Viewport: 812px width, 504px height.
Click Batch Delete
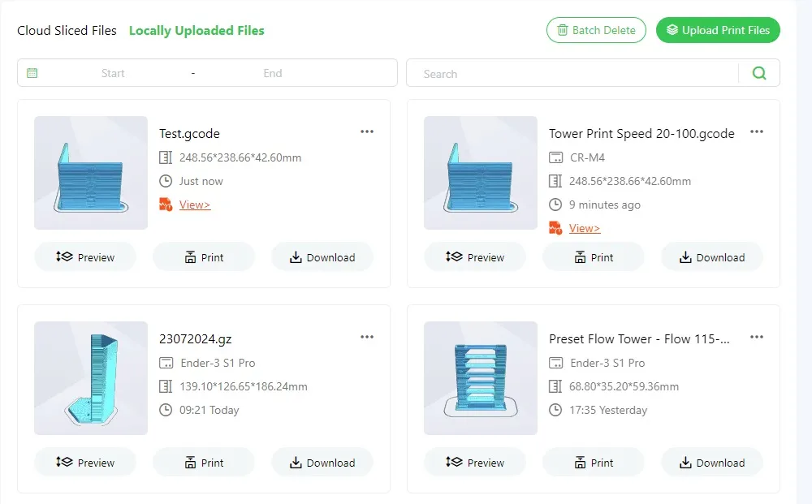coord(596,30)
